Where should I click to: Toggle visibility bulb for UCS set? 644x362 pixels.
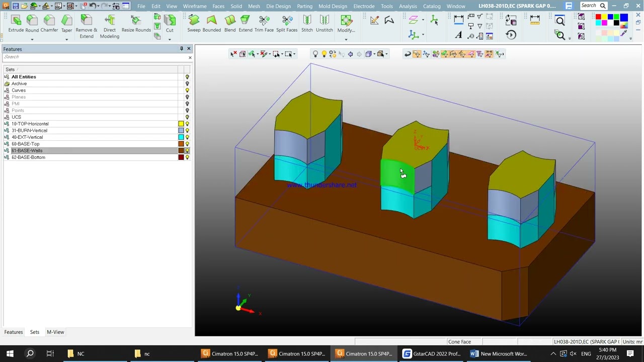coord(187,117)
